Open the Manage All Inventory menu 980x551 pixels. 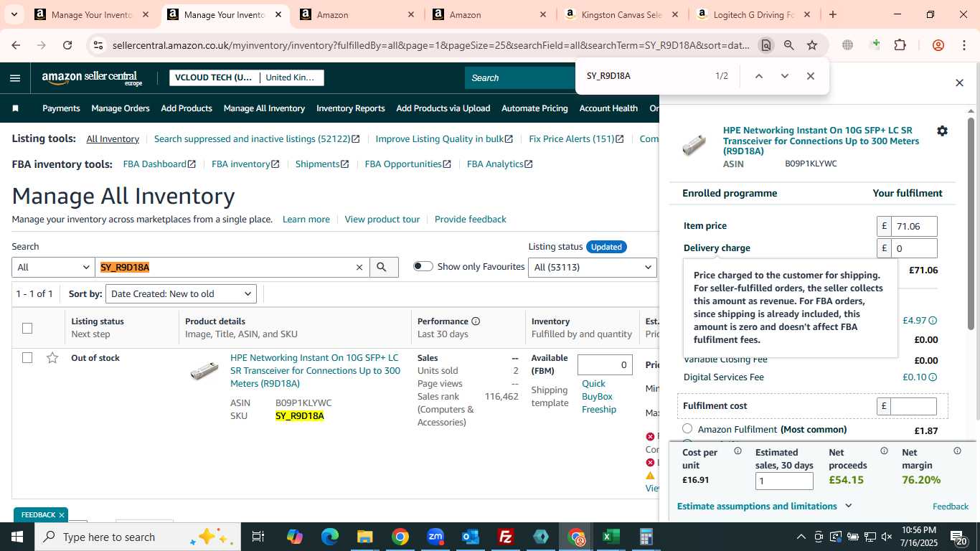[264, 108]
